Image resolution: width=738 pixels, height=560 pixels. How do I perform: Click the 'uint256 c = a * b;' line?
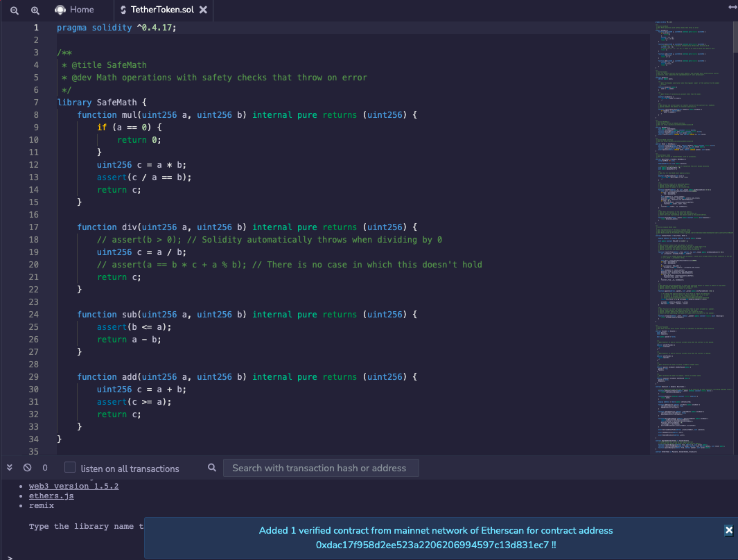click(x=141, y=165)
